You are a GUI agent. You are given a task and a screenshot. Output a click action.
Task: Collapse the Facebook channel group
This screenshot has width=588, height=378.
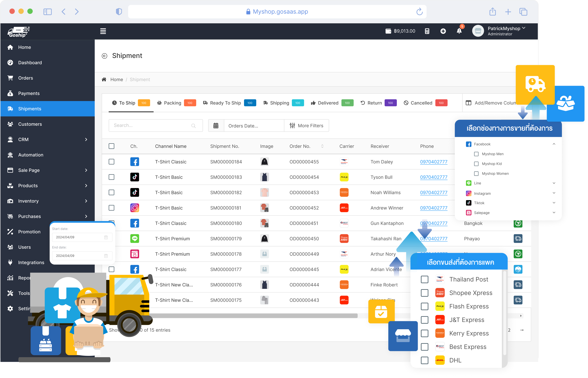tap(554, 144)
